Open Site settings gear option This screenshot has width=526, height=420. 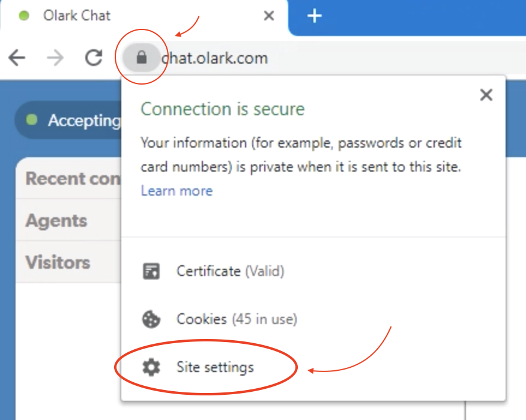151,367
